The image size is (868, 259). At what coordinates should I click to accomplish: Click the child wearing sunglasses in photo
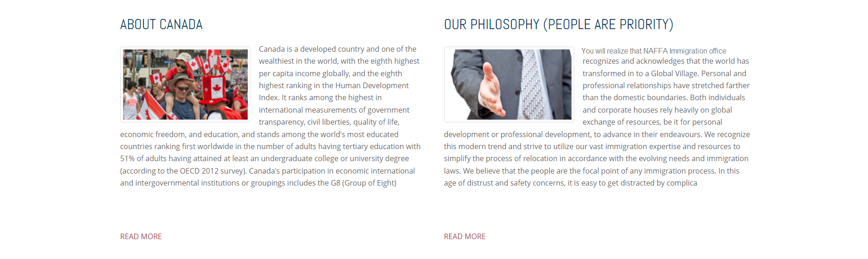point(181,65)
